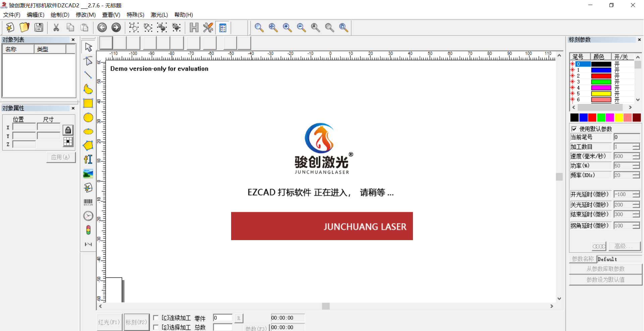Toggle pen 5 on/off state
The height and width of the screenshot is (331, 644).
tap(617, 94)
